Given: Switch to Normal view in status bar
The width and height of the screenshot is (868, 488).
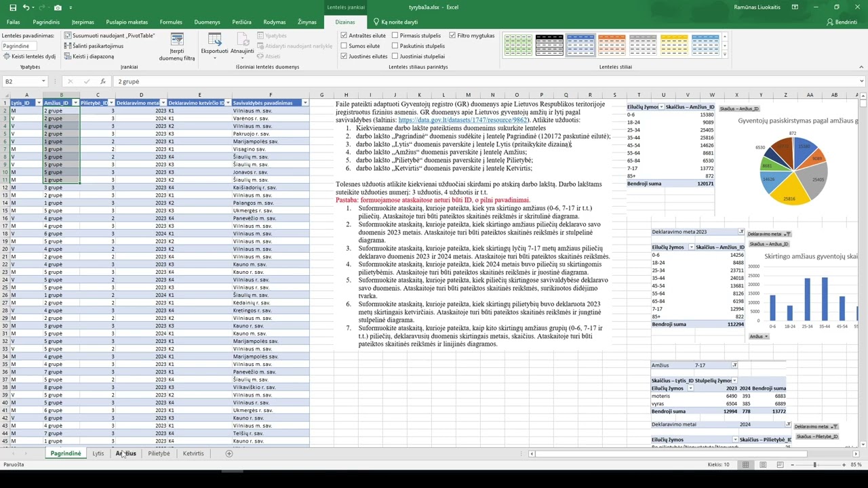Looking at the screenshot, I should coord(745,465).
